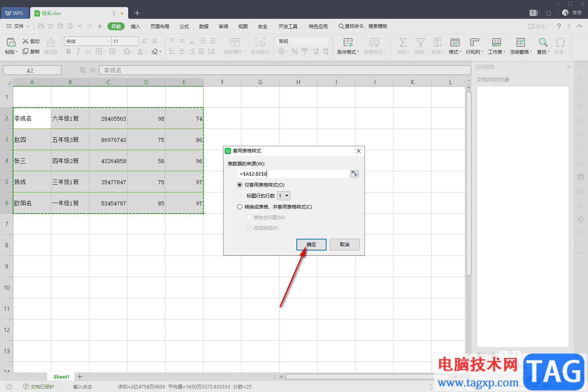The image size is (588, 392).
Task: Open the Data ribbon tab
Action: tap(204, 26)
